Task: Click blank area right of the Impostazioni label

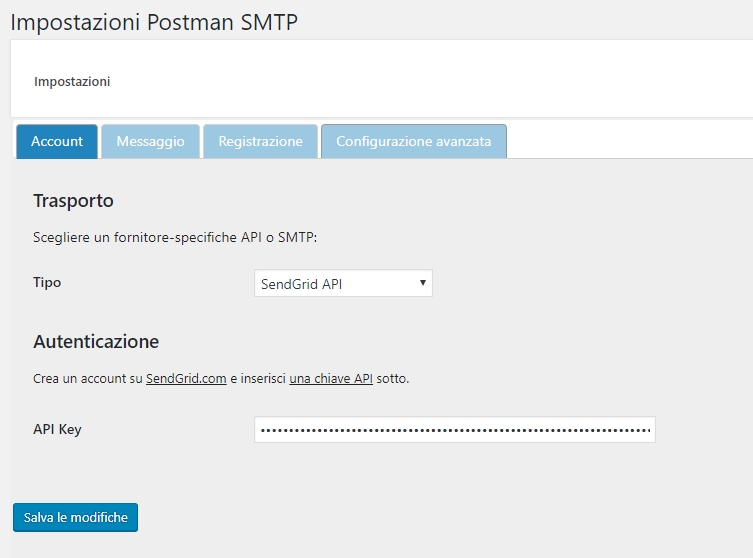Action: tap(432, 82)
